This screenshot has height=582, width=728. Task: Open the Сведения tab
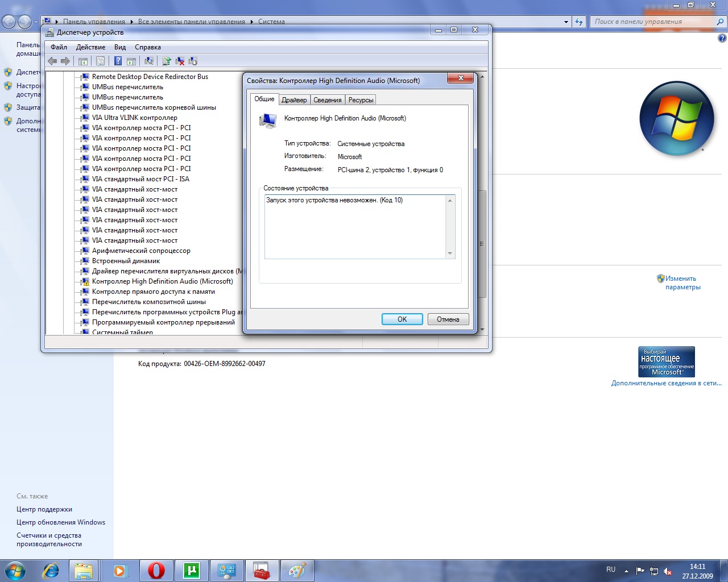click(328, 100)
